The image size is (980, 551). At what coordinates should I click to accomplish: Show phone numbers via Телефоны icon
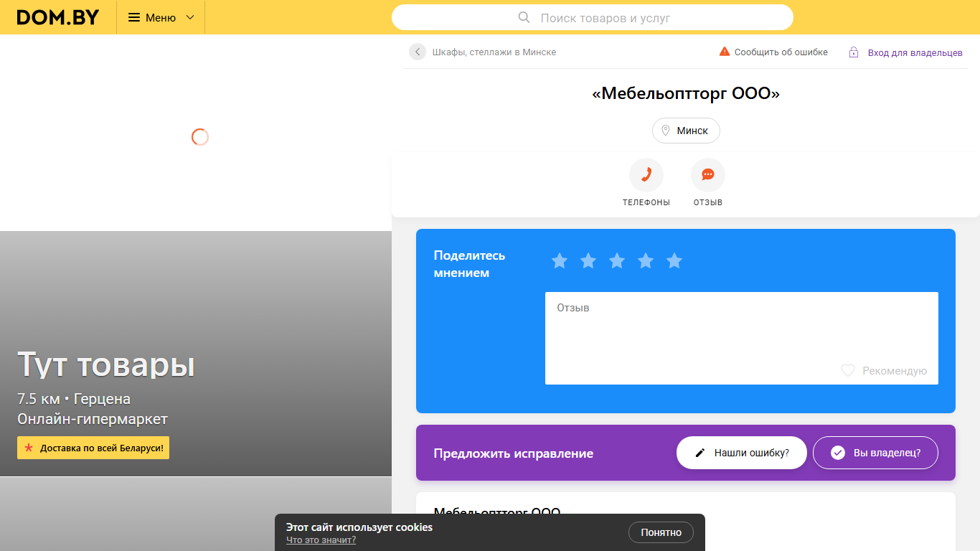(x=646, y=175)
